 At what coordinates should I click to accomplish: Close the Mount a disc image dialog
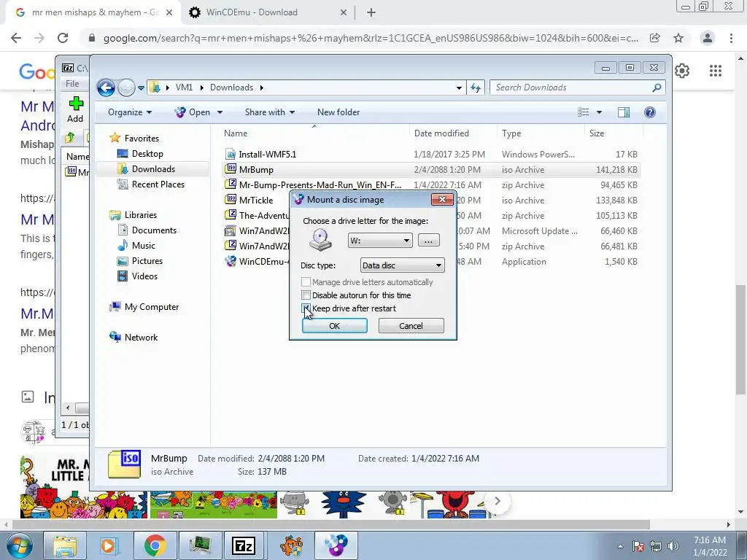(x=441, y=200)
